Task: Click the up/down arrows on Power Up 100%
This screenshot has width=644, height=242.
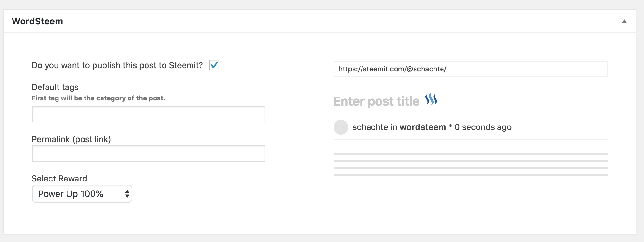Action: tap(127, 194)
